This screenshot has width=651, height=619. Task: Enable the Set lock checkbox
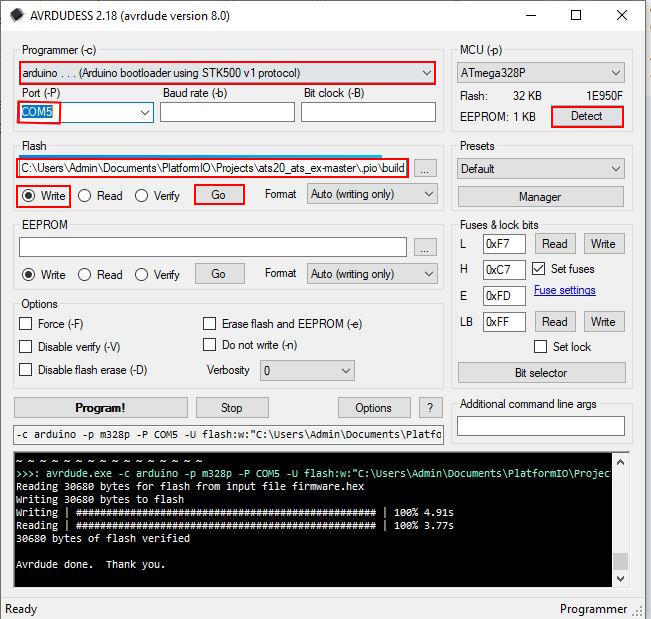(540, 347)
